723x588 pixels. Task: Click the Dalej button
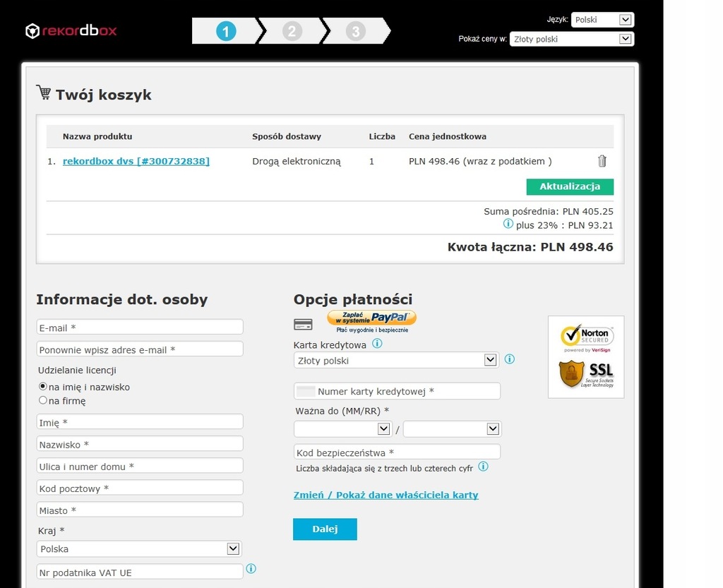point(325,529)
